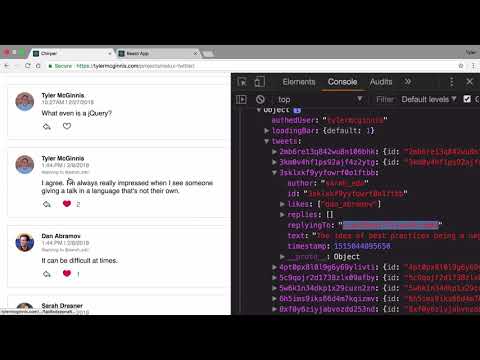Expand the __proto__ Object entry

coord(282,257)
